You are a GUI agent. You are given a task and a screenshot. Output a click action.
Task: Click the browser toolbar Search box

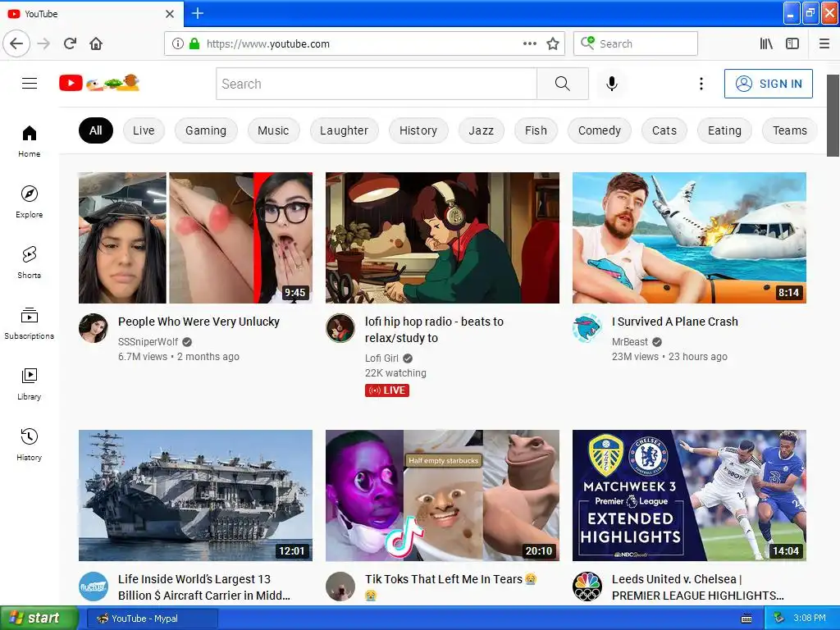click(x=636, y=43)
